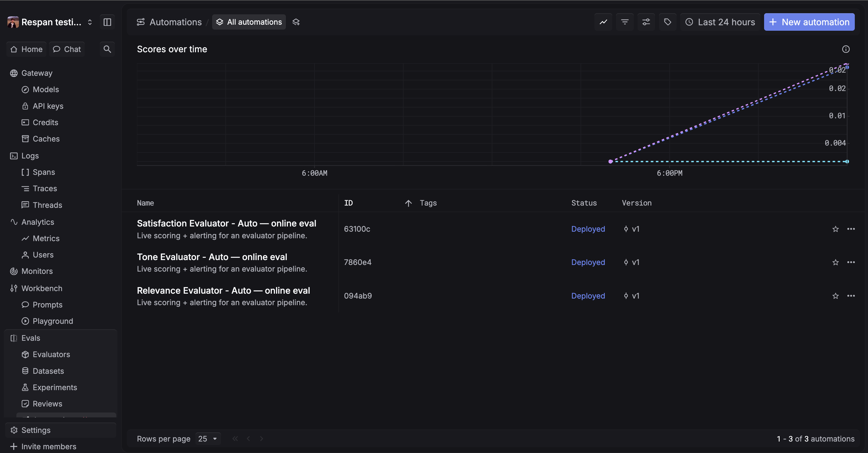Viewport: 868px width, 453px height.
Task: Open the Respan testing workspace switcher
Action: [50, 22]
